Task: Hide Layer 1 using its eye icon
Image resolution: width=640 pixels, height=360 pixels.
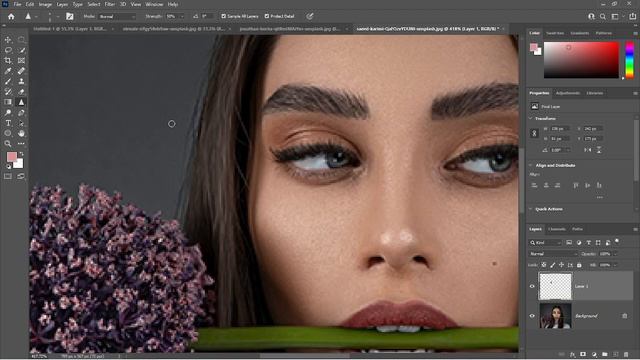Action: pos(532,286)
